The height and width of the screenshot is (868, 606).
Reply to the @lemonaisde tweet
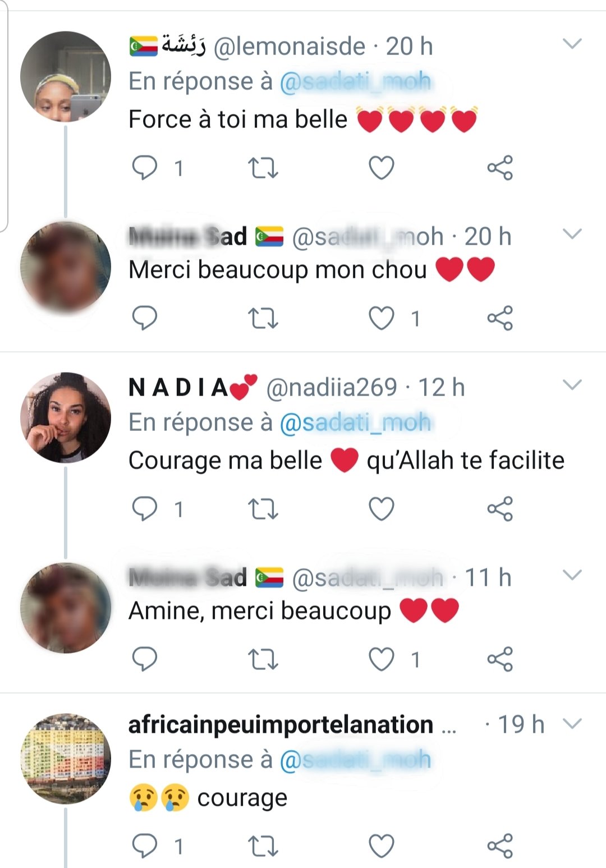(145, 168)
